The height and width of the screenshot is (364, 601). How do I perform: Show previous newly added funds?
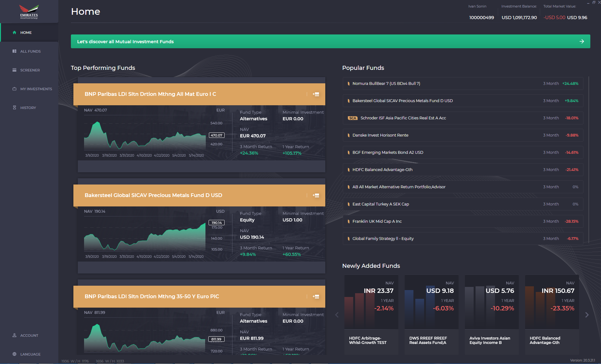pos(337,315)
